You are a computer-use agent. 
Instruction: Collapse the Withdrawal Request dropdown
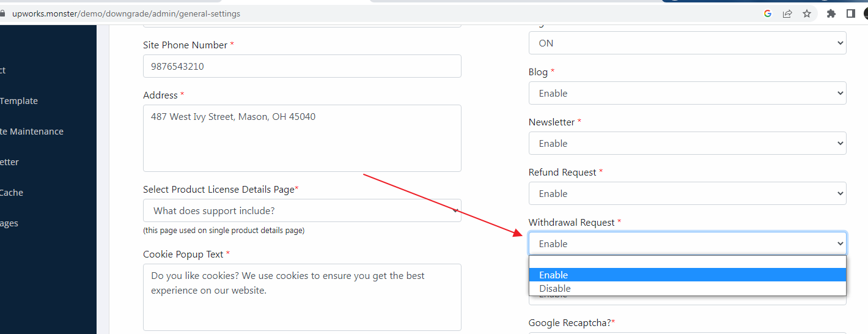click(687, 243)
